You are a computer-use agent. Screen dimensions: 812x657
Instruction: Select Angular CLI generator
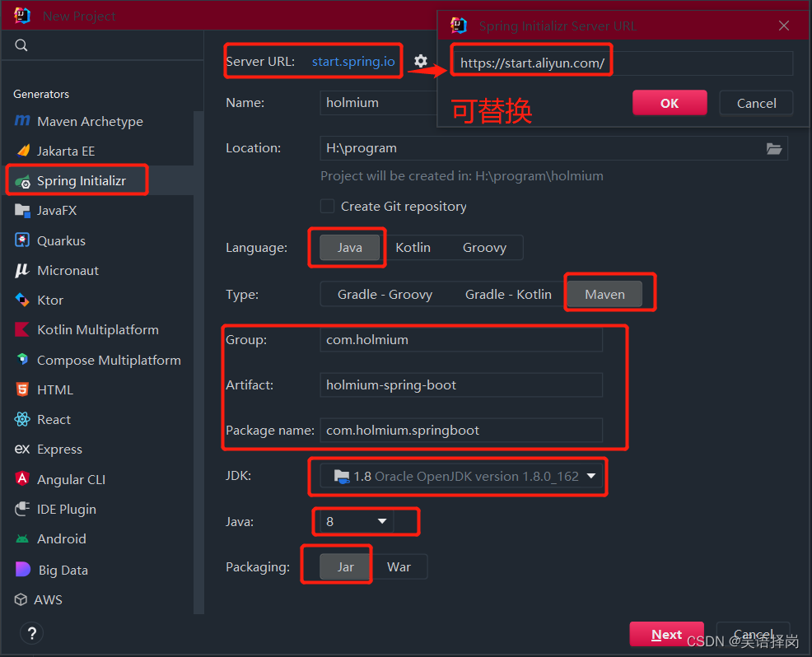point(71,479)
